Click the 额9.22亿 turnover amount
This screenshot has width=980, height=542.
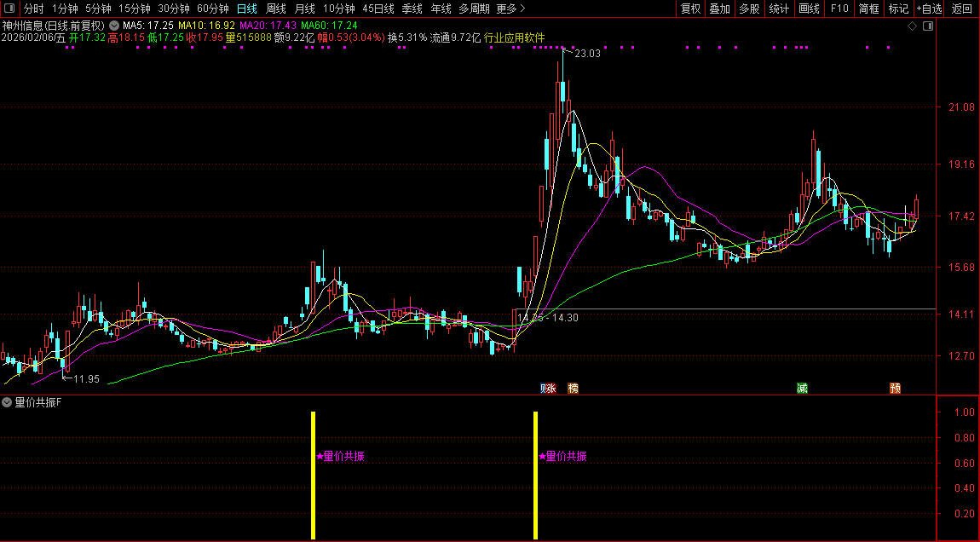click(x=294, y=37)
